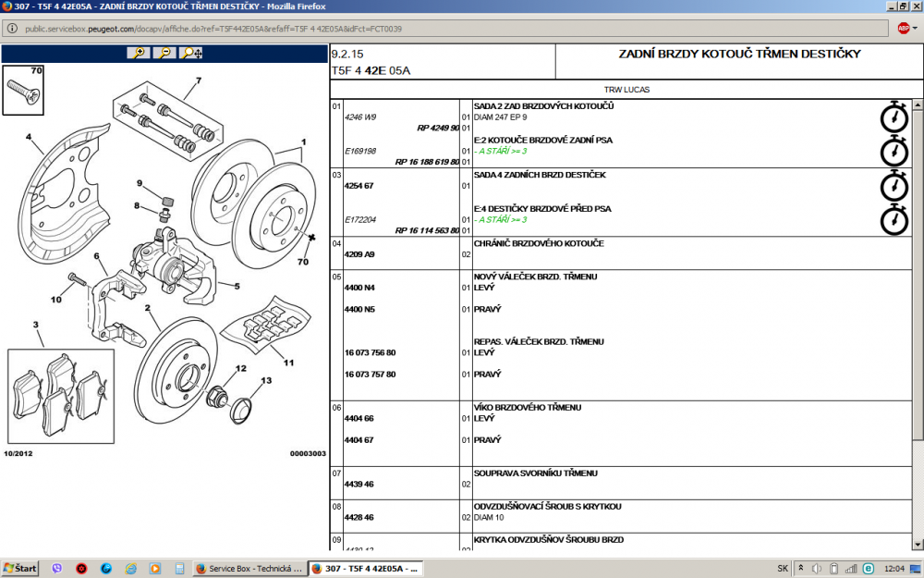Image resolution: width=924 pixels, height=578 pixels.
Task: Click 'VÍKO BRZDOVÉHO TŘMENU' description
Action: (x=527, y=407)
